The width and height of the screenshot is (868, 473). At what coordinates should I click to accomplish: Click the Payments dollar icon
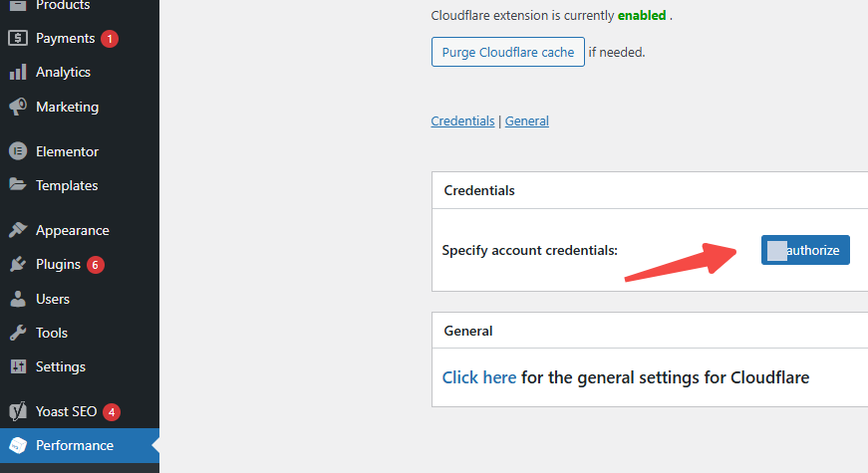pyautogui.click(x=17, y=39)
